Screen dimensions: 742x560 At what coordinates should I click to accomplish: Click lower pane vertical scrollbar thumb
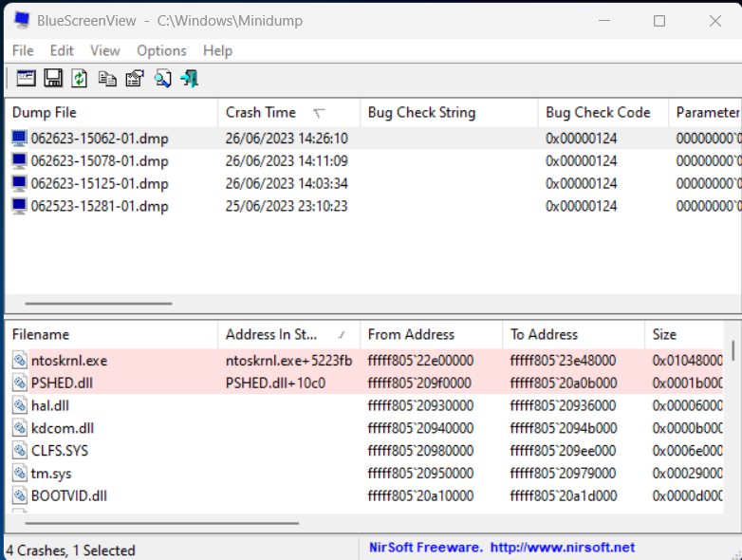click(733, 351)
